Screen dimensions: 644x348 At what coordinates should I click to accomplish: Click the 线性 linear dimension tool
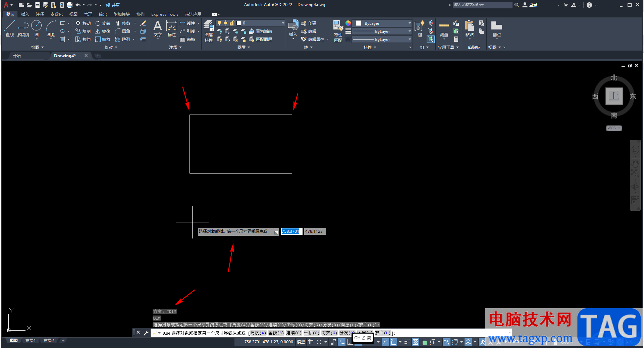(187, 23)
